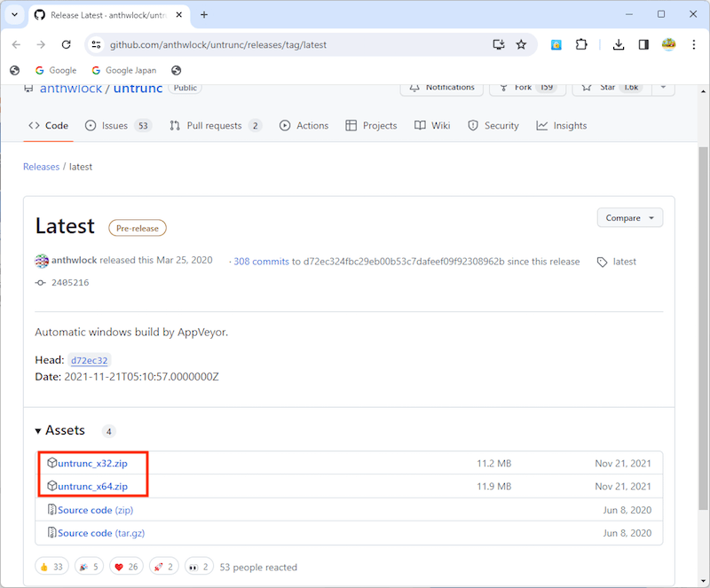Viewport: 710px width, 588px height.
Task: Open the Google Japan bookmark
Action: (x=124, y=70)
